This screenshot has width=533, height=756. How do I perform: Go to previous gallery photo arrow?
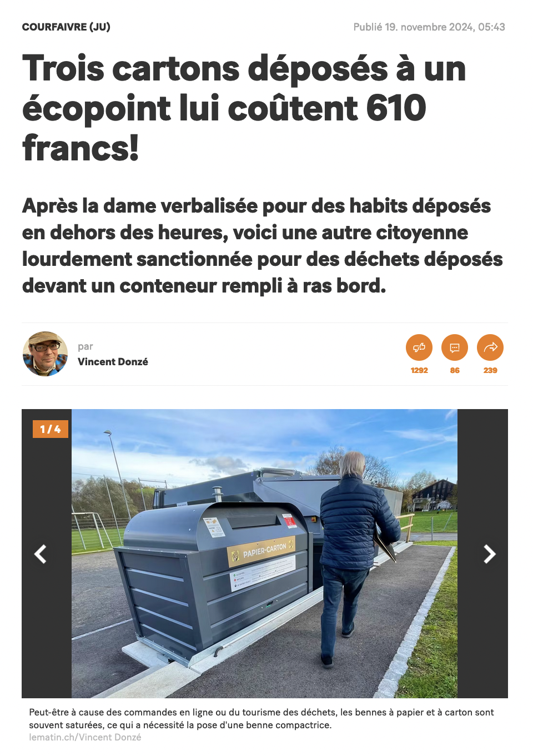[x=41, y=553]
